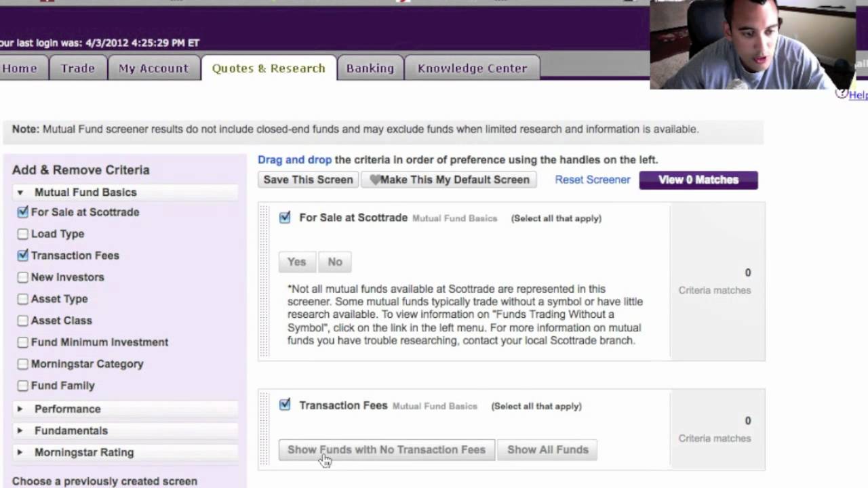
Task: Collapse the Mutual Fund Basics section
Action: (125, 192)
